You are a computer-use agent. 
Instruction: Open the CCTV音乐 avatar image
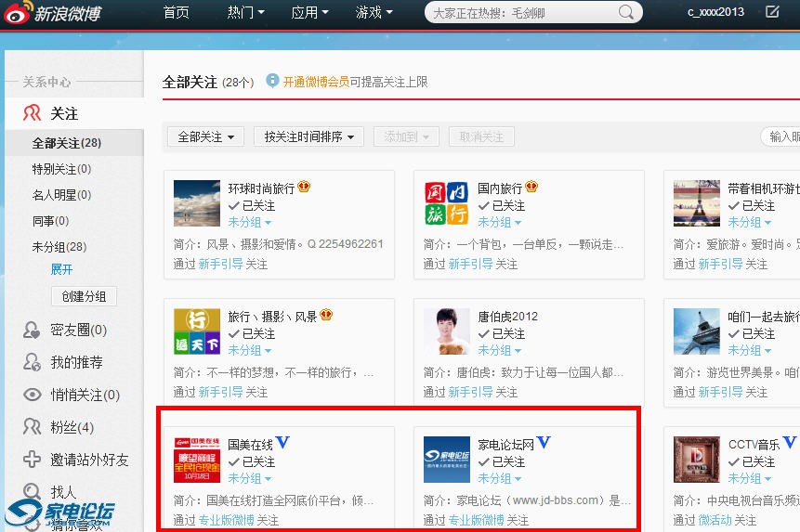pyautogui.click(x=697, y=460)
